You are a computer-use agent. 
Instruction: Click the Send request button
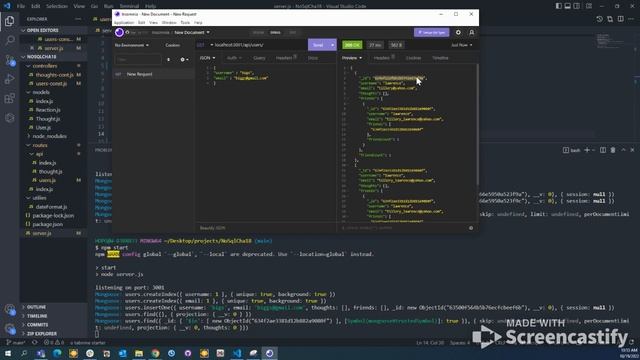(318, 45)
